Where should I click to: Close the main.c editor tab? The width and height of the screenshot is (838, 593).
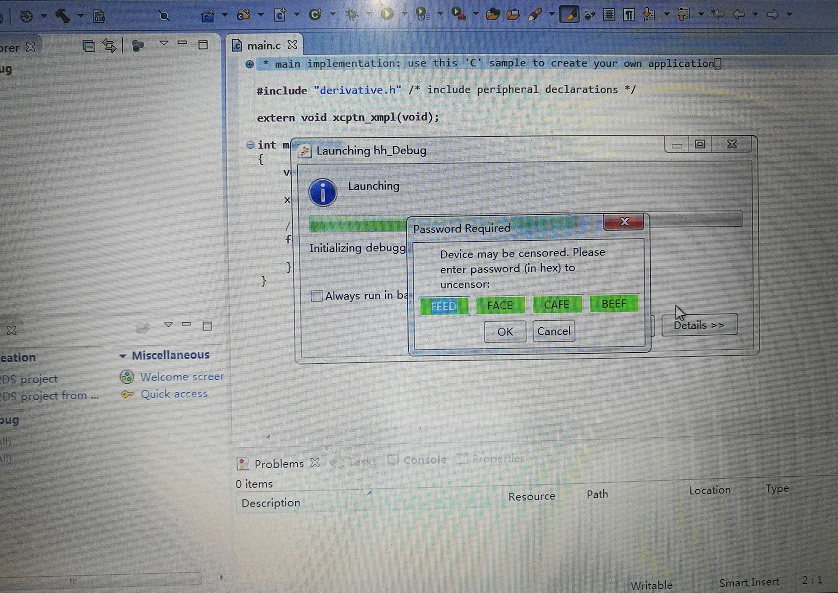point(292,45)
